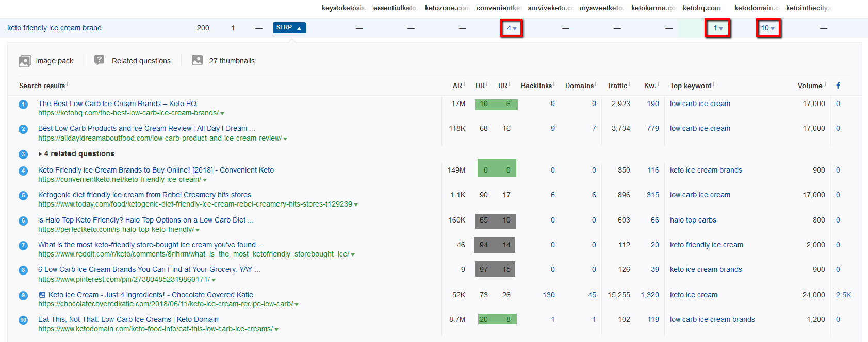Open reddit keto-friendly store-bought ice cream result

coord(151,245)
